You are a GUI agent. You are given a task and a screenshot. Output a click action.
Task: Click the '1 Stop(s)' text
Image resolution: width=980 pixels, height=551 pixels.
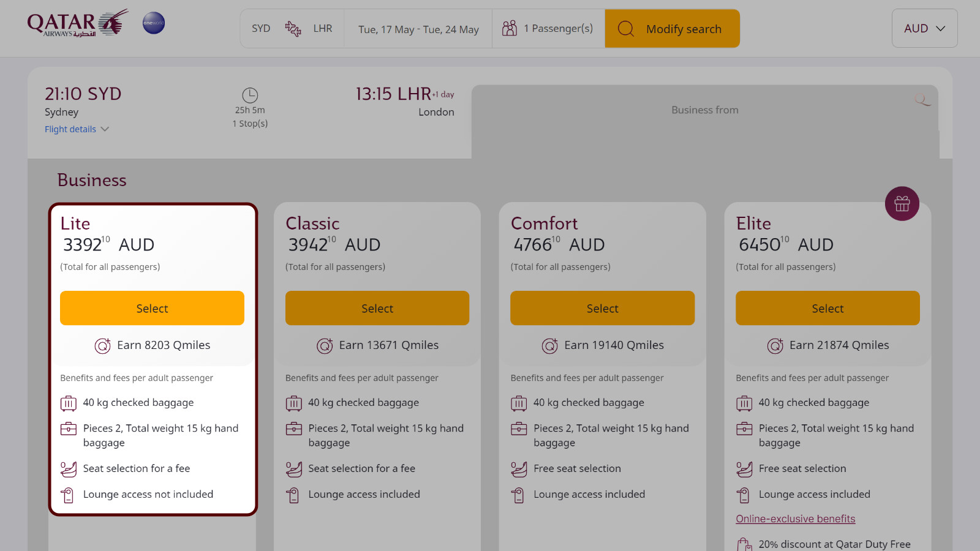(x=250, y=123)
